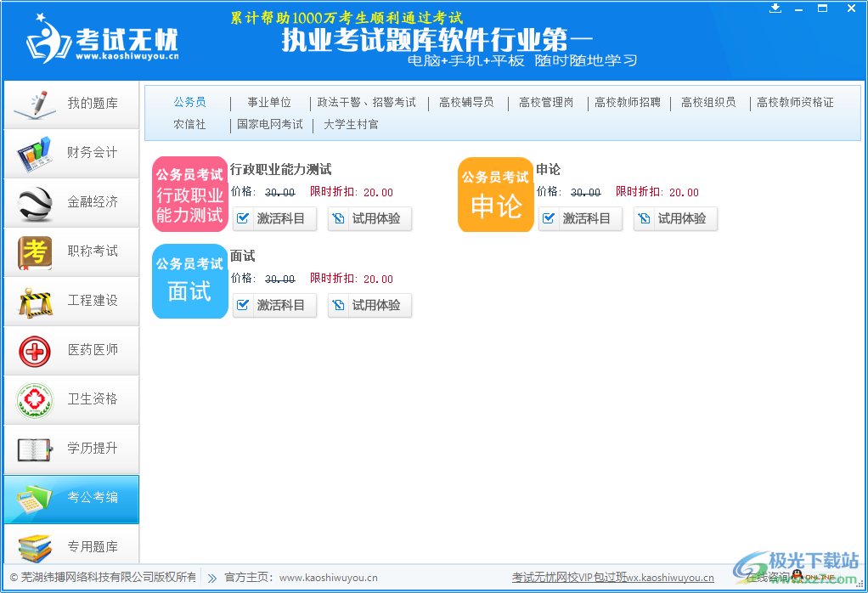Open the 金融经济 globe icon
This screenshot has height=593, width=868.
(34, 202)
